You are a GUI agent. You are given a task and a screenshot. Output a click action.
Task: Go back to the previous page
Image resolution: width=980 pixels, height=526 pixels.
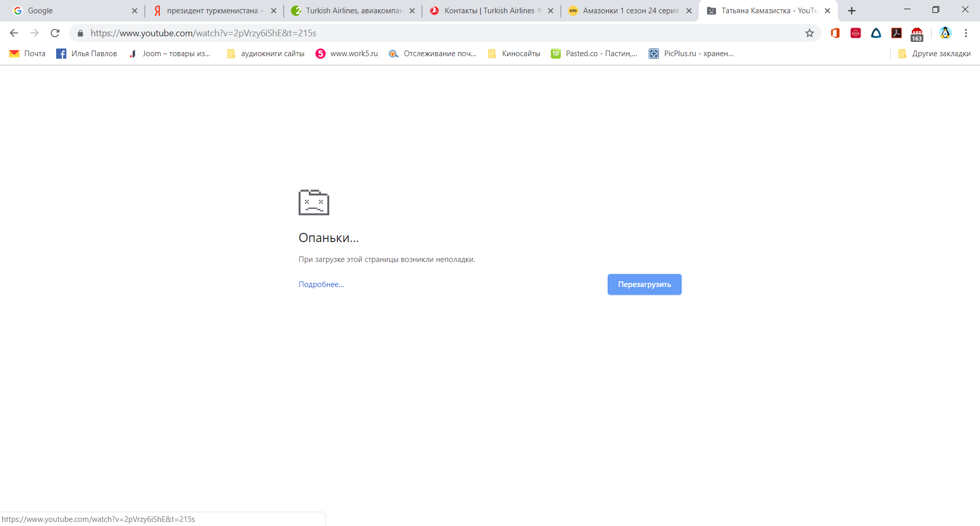14,33
